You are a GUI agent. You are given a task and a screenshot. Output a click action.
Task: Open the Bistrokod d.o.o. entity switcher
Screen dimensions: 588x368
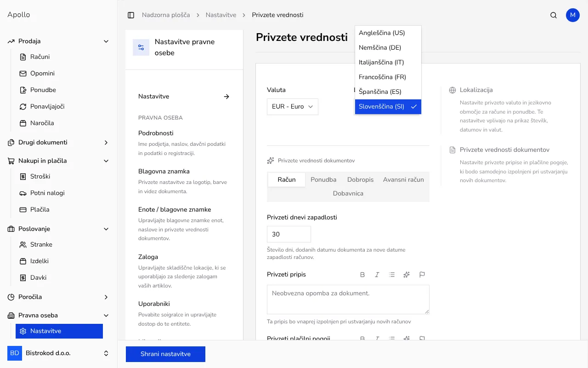(59, 353)
